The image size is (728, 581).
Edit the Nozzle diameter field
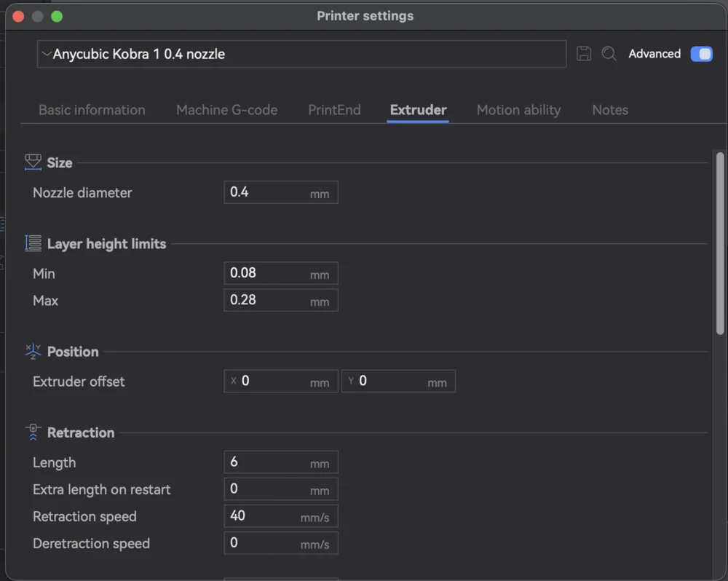pyautogui.click(x=281, y=192)
